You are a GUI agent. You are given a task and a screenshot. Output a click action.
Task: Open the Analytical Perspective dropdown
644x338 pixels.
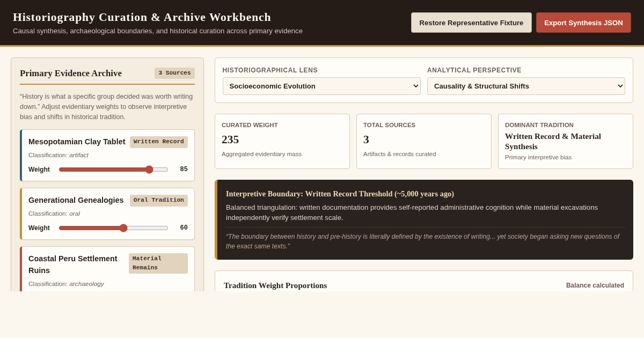tap(526, 86)
